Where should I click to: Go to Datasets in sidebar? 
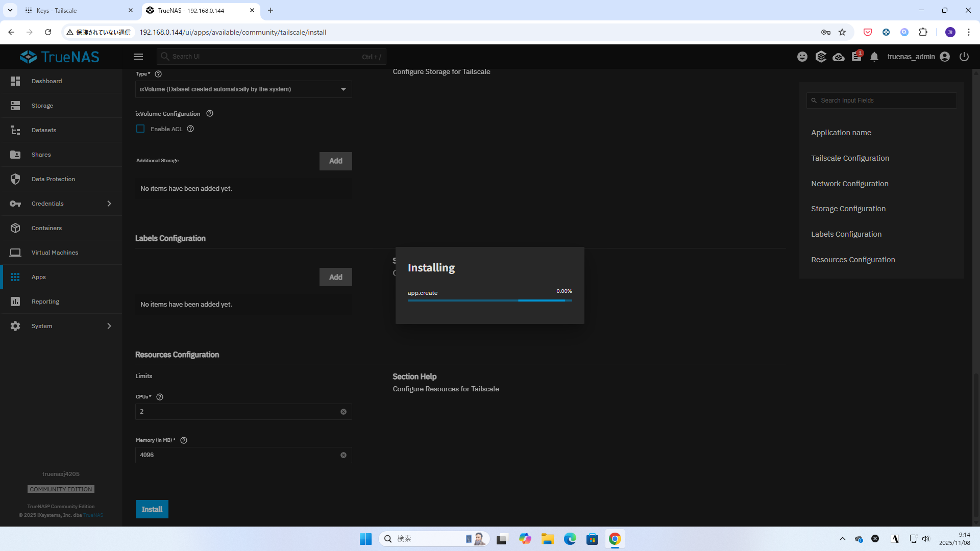44,130
